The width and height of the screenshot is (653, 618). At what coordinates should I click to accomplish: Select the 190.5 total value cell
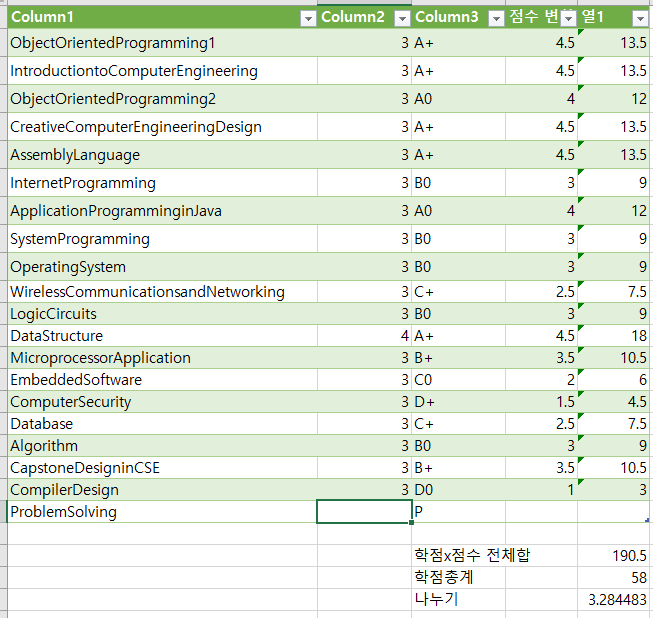pos(613,556)
